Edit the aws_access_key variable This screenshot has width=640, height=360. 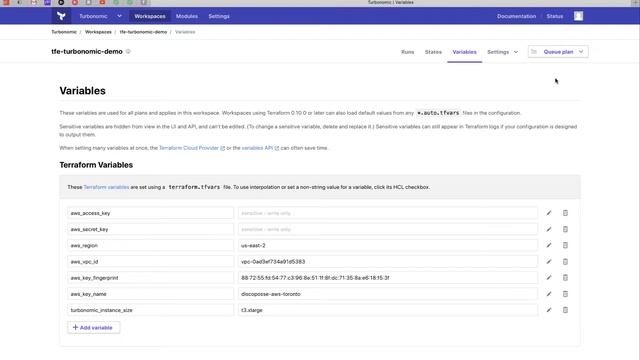(549, 213)
